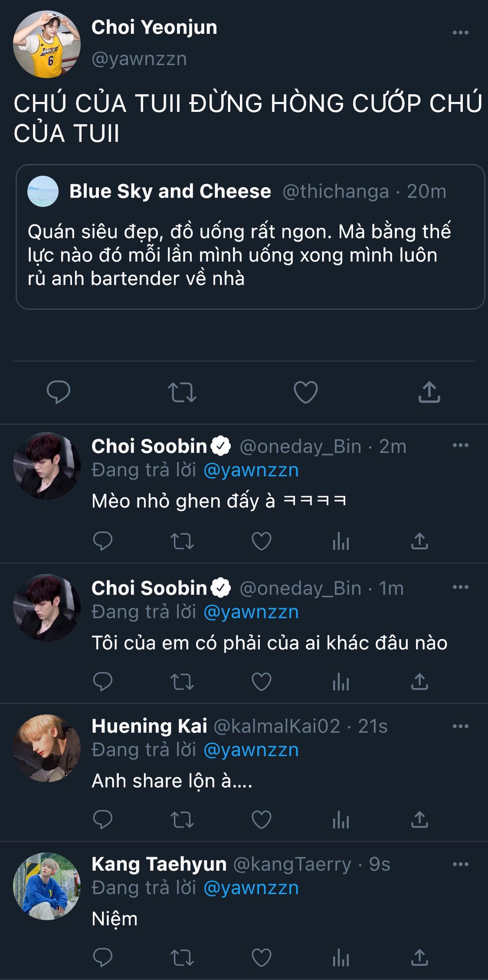Like Huening Kai's "Anh share lộn à" reply
The height and width of the screenshot is (980, 488).
[x=261, y=820]
